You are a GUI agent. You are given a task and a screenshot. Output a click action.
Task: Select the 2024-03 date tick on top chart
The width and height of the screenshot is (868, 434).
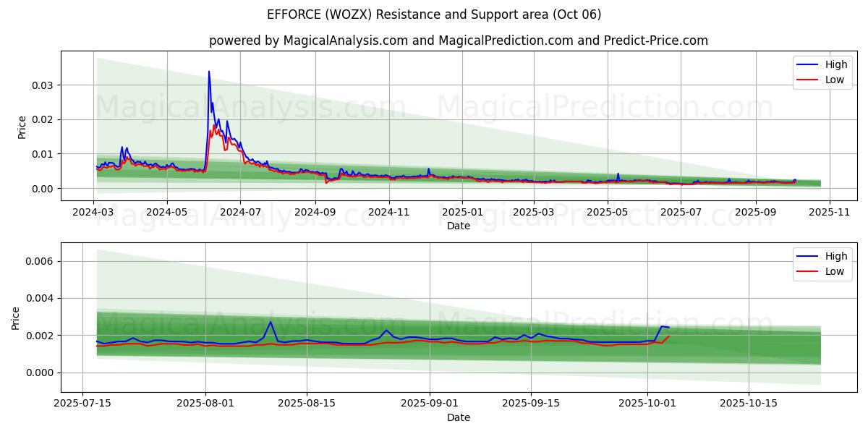click(x=93, y=212)
